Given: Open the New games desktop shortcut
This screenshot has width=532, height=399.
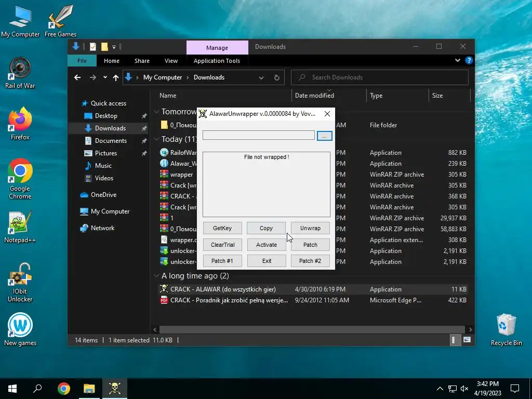Looking at the screenshot, I should [x=20, y=329].
